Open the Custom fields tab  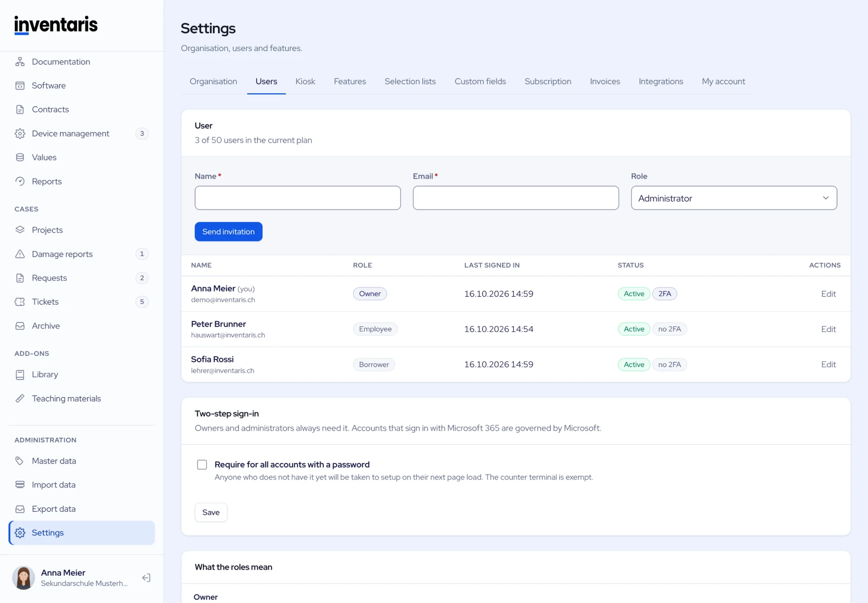(x=480, y=81)
